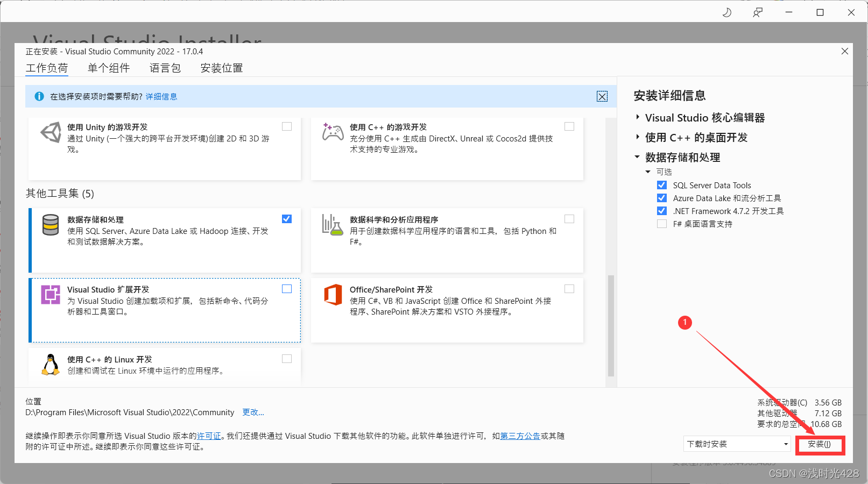Click the dark theme moon icon
Viewport: 868px width, 484px height.
click(726, 12)
